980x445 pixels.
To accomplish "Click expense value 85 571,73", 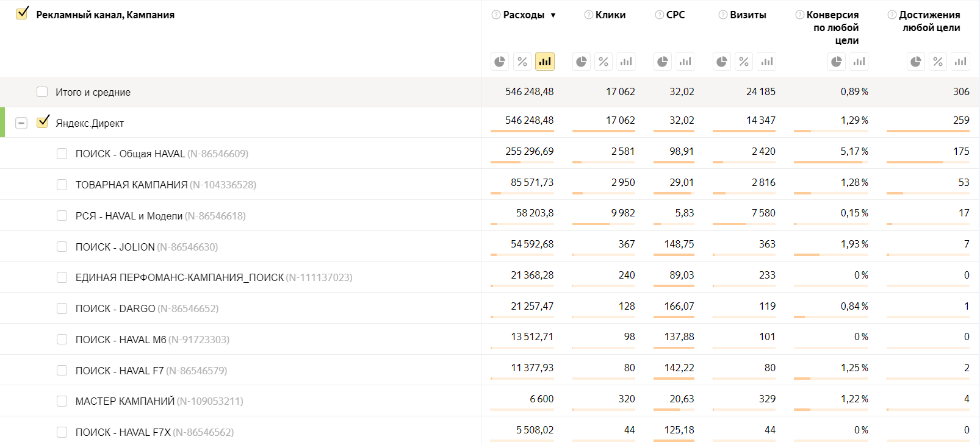I will [x=532, y=182].
